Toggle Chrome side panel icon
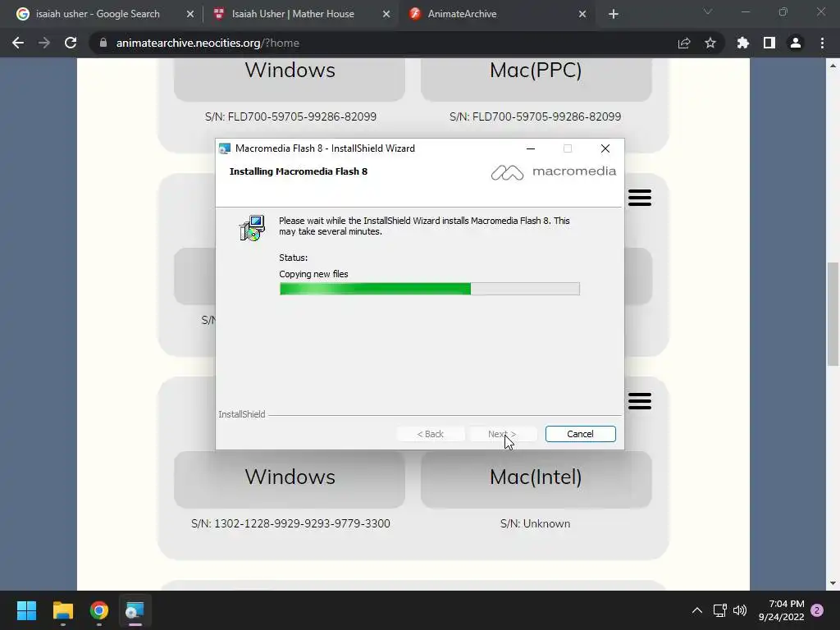The height and width of the screenshot is (630, 840). tap(769, 43)
